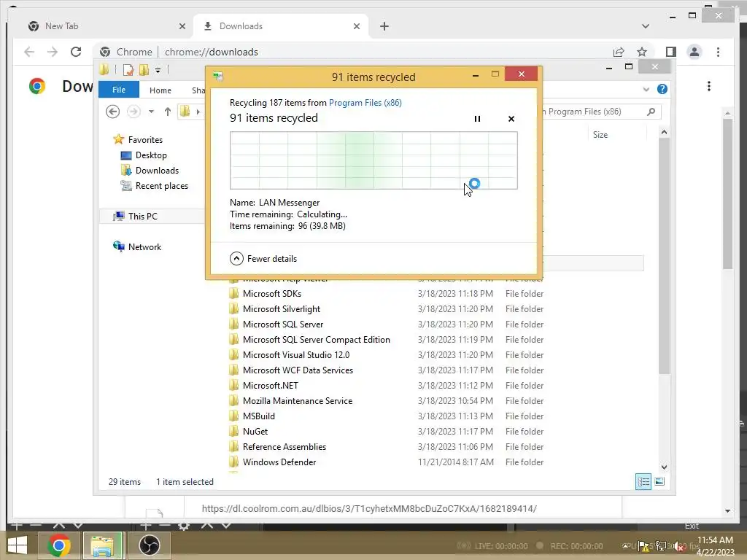Share this page from Chrome toolbar
The height and width of the screenshot is (560, 747).
point(619,52)
